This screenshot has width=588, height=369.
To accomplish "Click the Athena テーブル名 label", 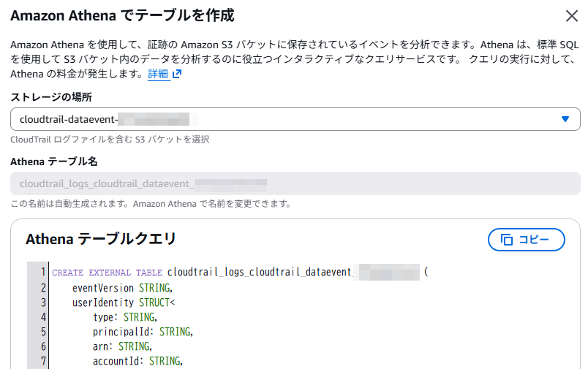I will [x=53, y=161].
